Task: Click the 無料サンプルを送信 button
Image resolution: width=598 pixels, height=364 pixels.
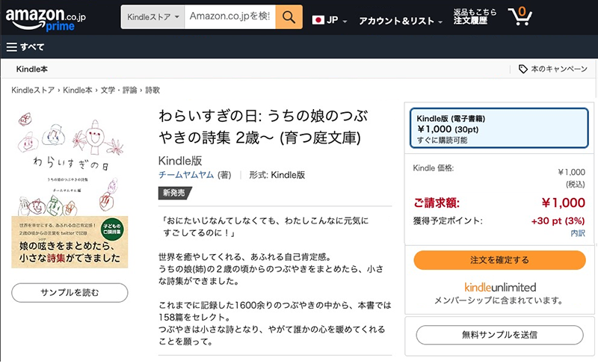Action: click(x=499, y=334)
